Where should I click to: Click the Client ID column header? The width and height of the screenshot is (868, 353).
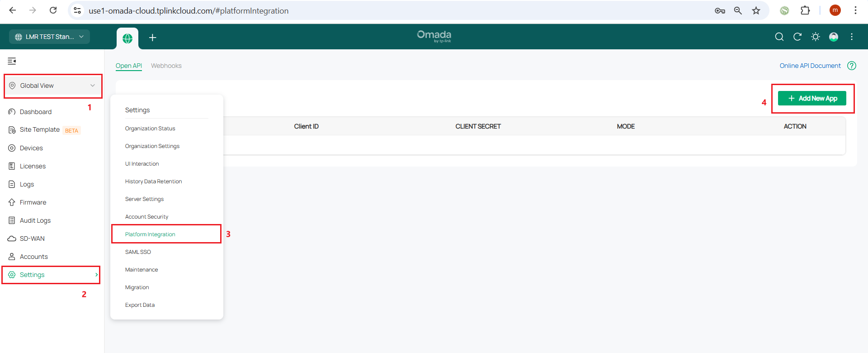coord(307,126)
